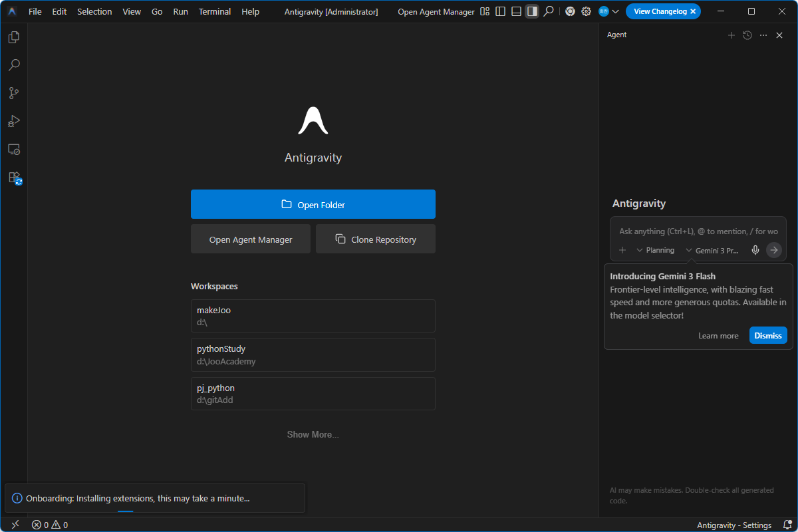This screenshot has width=798, height=532.
Task: Click the magnifier search icon in title bar
Action: [x=548, y=11]
